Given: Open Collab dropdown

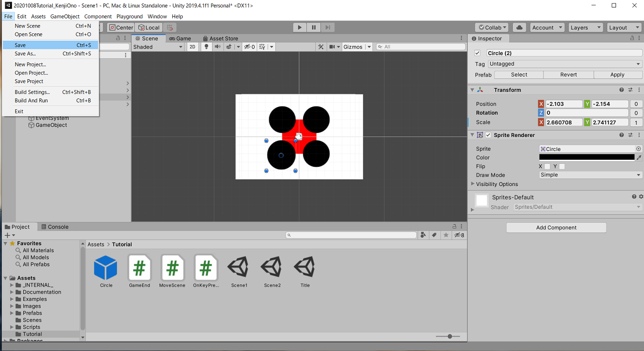Looking at the screenshot, I should (x=492, y=28).
